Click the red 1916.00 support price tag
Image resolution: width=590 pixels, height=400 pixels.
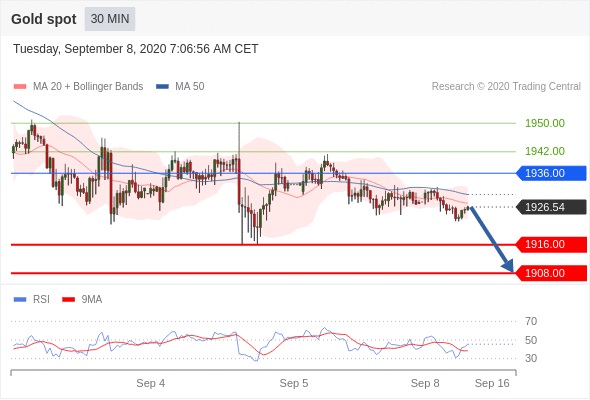coord(551,244)
